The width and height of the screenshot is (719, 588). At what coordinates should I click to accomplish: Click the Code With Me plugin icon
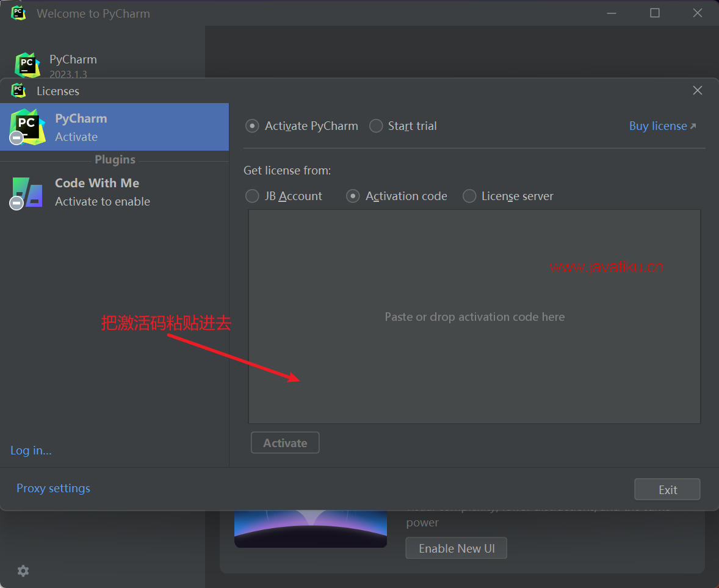[x=27, y=193]
